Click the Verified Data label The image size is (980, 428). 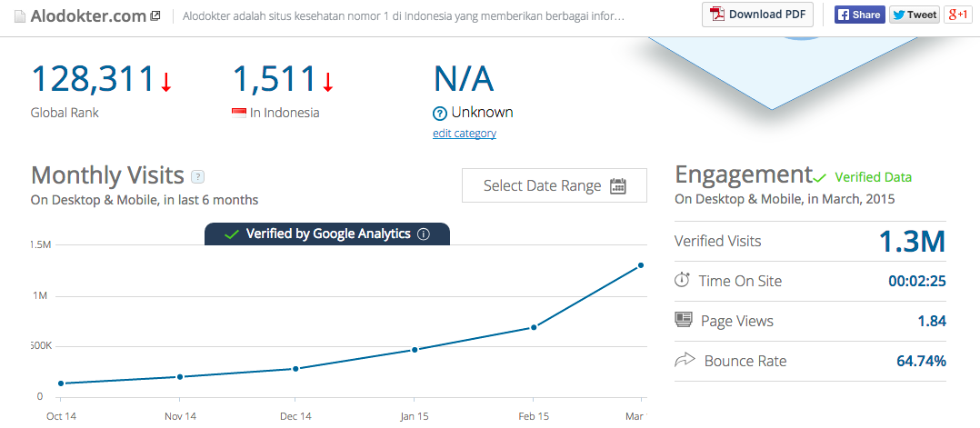coord(873,177)
